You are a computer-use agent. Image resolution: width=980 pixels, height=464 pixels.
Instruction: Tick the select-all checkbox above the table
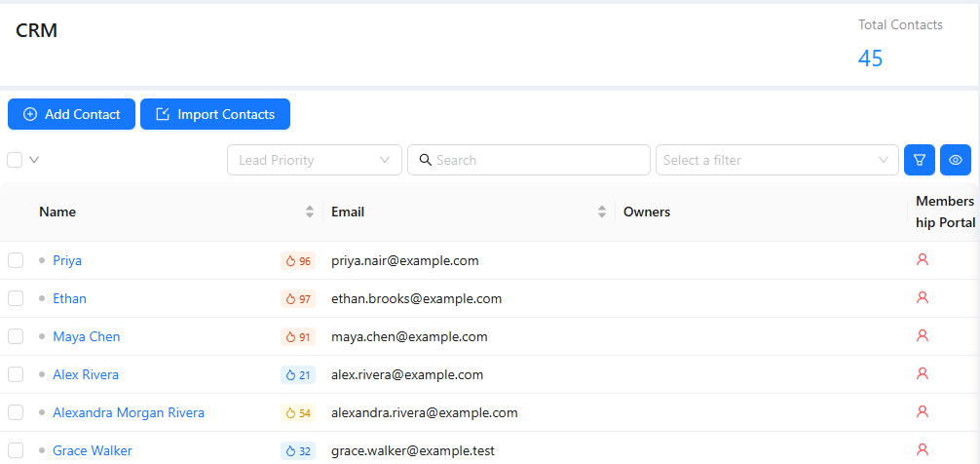click(15, 160)
